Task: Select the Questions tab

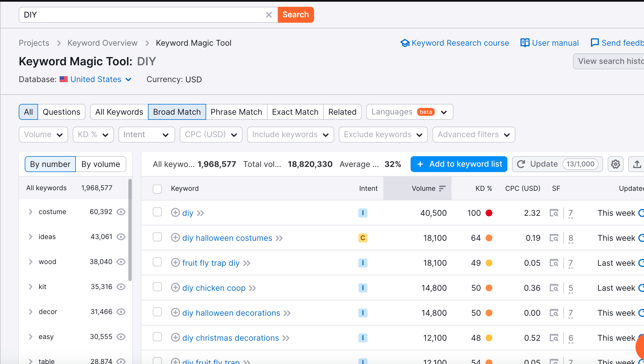Action: coord(62,112)
